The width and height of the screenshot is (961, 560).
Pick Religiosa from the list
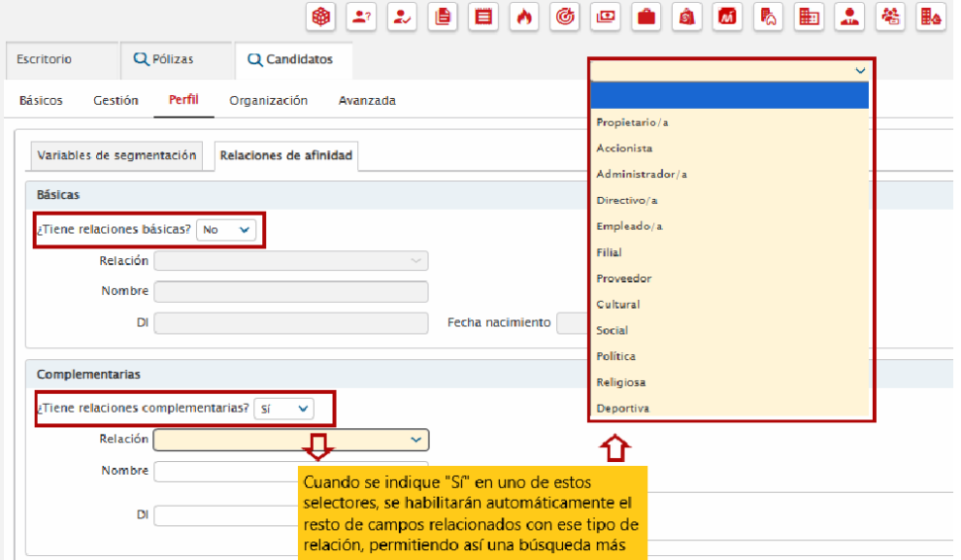pos(729,382)
